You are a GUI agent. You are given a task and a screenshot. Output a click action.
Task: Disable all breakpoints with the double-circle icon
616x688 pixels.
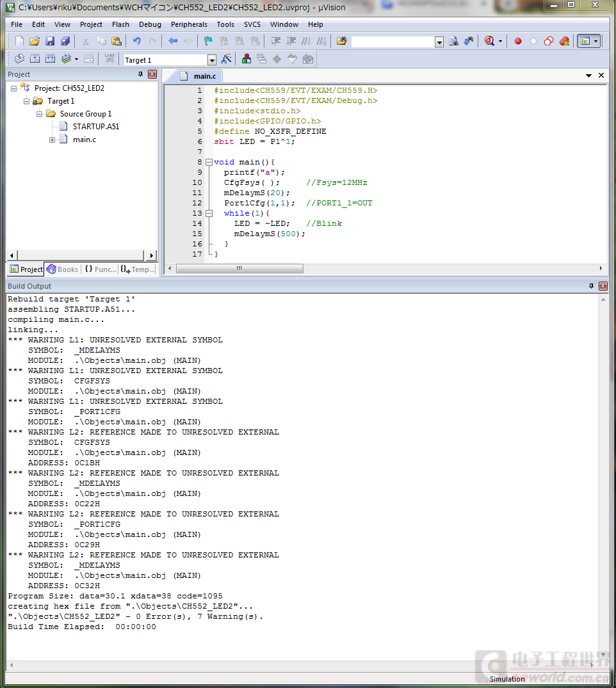tap(548, 41)
